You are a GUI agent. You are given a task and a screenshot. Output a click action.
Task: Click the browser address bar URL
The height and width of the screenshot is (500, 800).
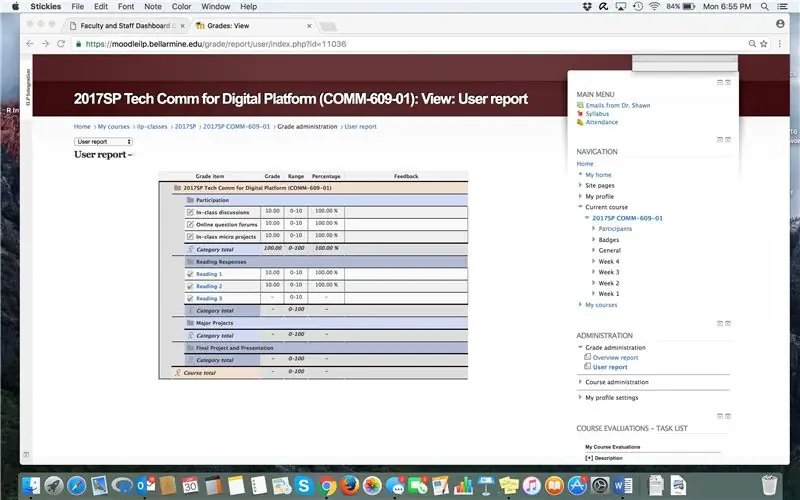[x=216, y=44]
